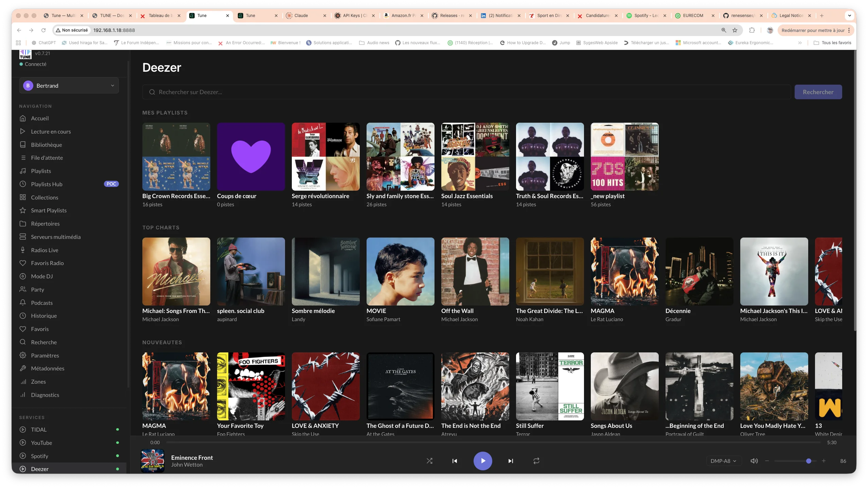Focus the Rechercher sur Deezer field
The width and height of the screenshot is (868, 488).
tap(466, 92)
